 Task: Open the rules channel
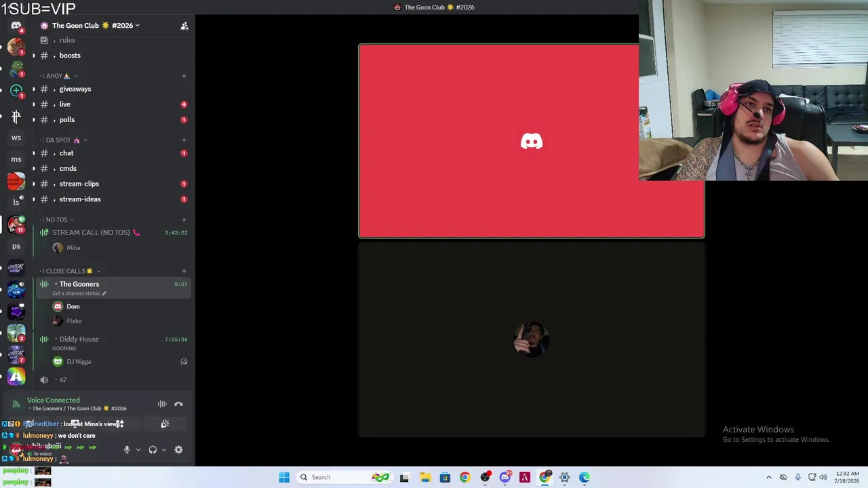click(113, 40)
